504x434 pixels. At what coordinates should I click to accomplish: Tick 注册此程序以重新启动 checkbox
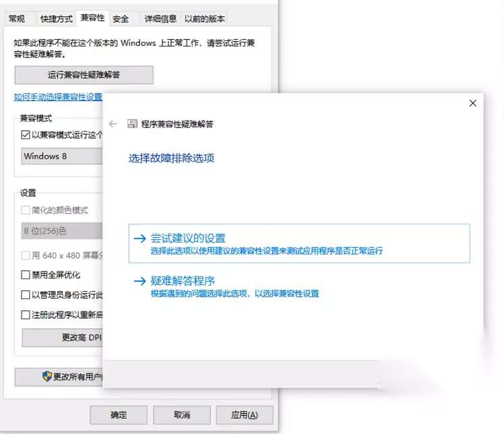tap(26, 315)
